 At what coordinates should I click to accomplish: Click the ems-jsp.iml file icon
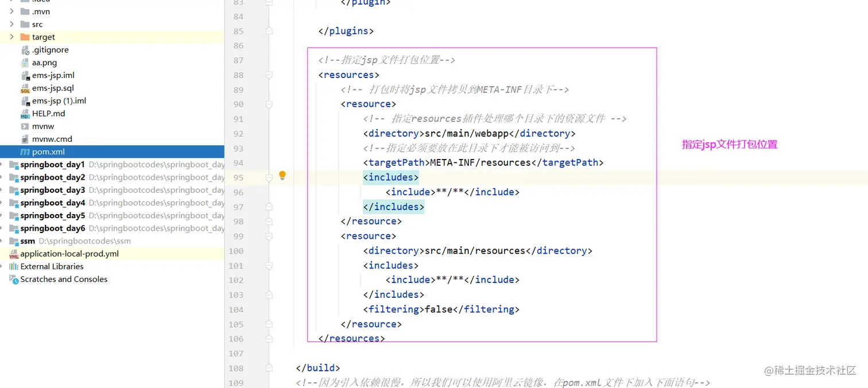(25, 75)
